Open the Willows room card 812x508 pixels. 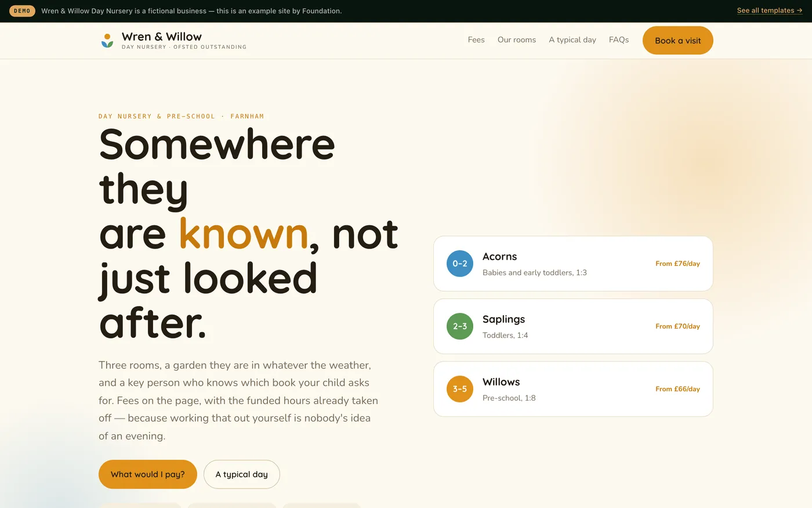coord(573,389)
